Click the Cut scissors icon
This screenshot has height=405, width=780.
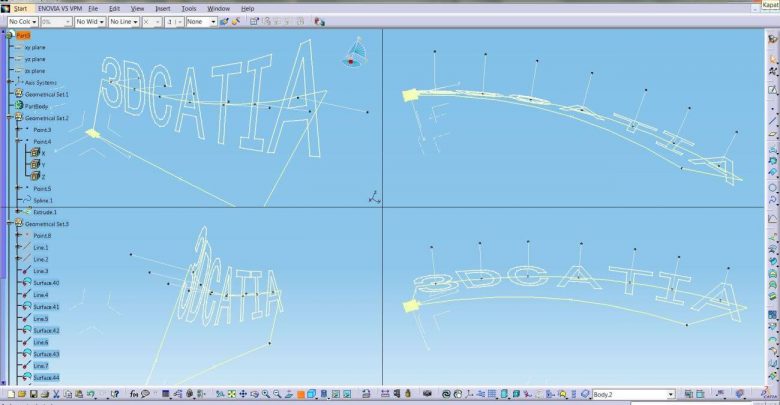click(x=56, y=394)
